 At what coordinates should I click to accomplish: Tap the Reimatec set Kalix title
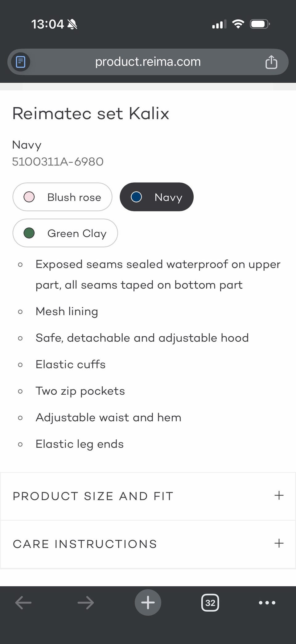(91, 113)
